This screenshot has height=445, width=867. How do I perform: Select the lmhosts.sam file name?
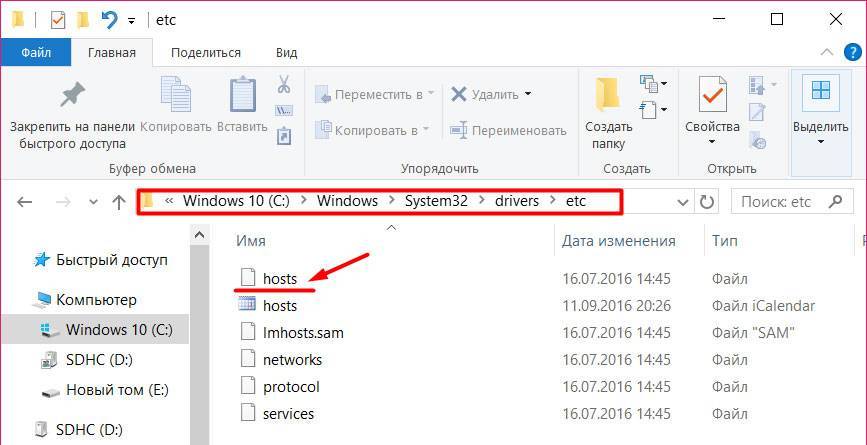point(303,333)
